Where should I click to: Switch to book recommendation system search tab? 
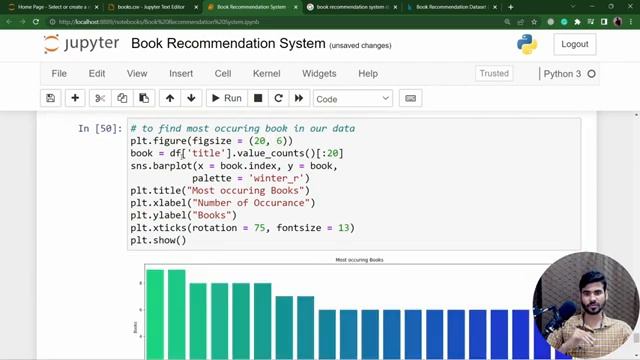click(x=350, y=7)
